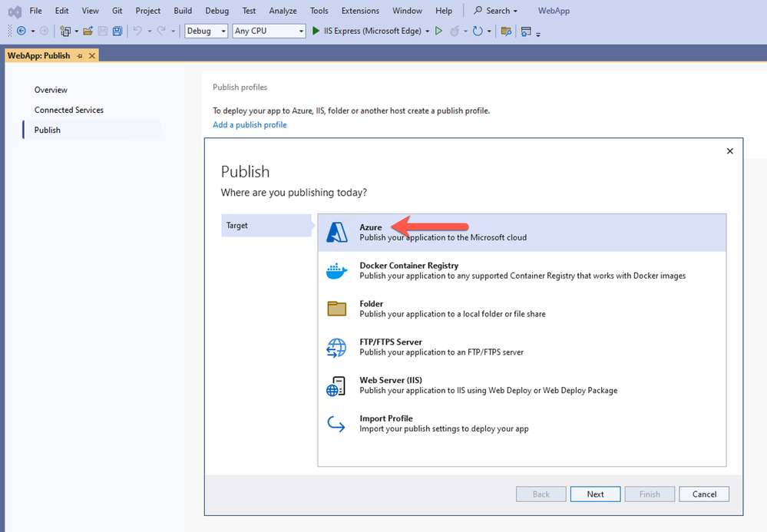Screen dimensions: 767x532
Task: Click the Visual Studio logo icon
Action: [x=15, y=12]
